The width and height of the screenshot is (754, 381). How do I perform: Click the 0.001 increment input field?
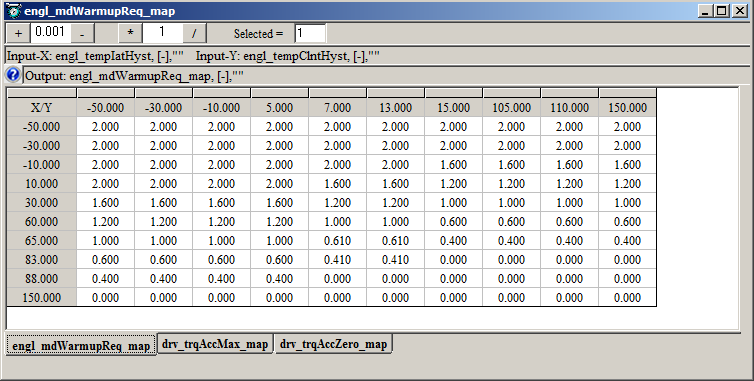click(x=50, y=33)
